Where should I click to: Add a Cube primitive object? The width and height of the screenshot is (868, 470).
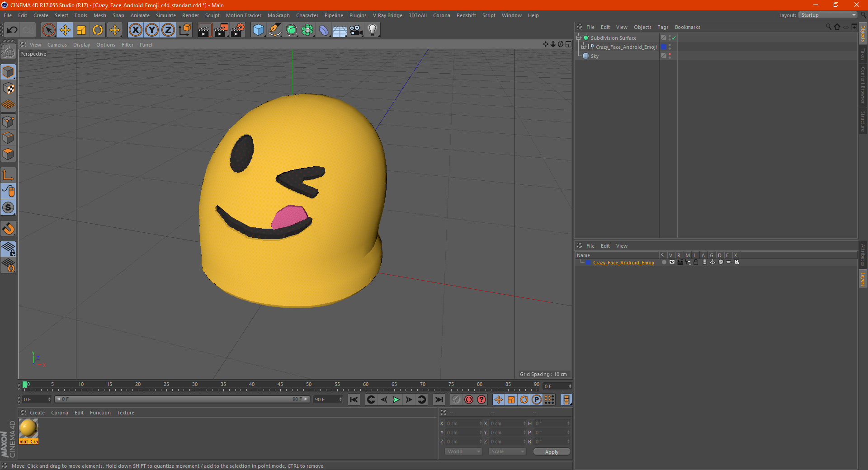click(x=258, y=30)
